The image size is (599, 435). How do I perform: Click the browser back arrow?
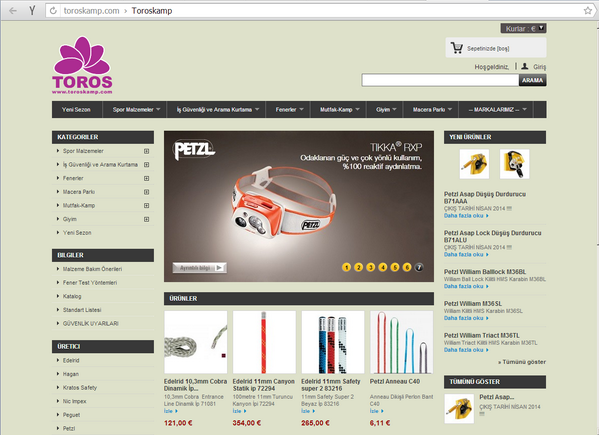pos(13,11)
